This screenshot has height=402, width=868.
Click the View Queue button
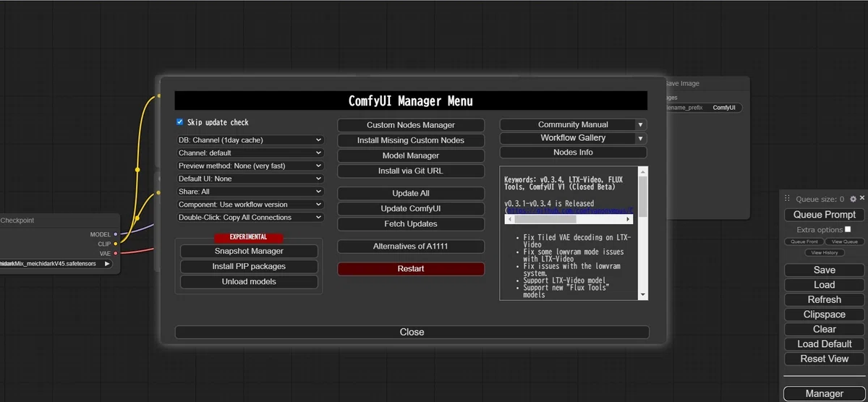(x=844, y=241)
